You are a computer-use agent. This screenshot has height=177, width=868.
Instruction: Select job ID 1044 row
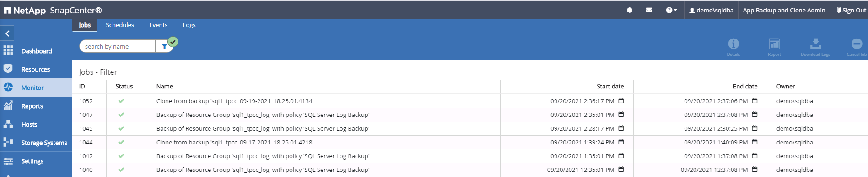470,142
